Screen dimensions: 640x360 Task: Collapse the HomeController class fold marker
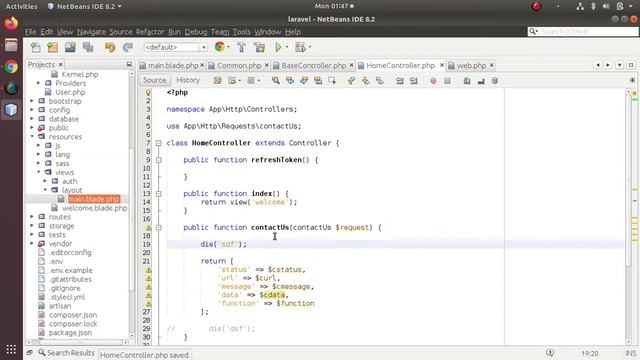(158, 143)
